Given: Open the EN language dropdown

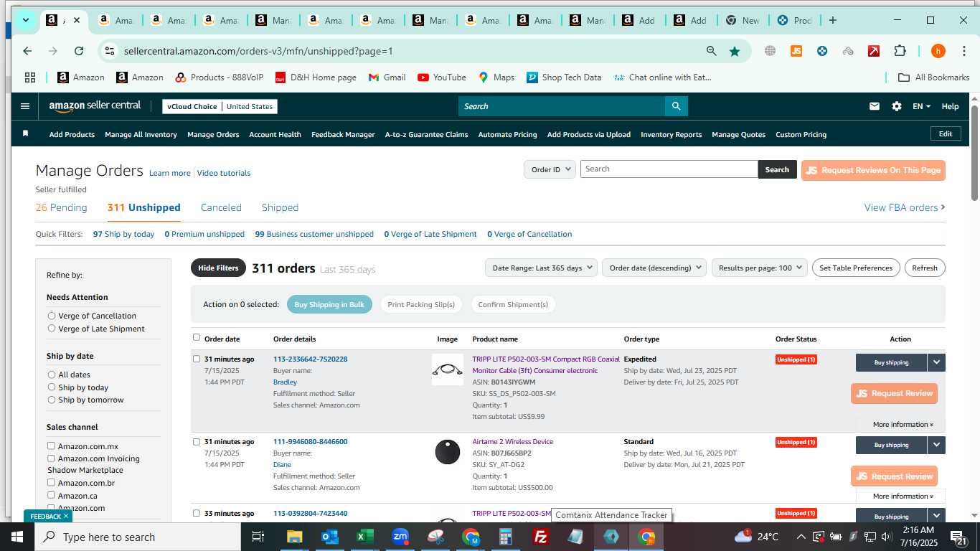Looking at the screenshot, I should coord(921,106).
